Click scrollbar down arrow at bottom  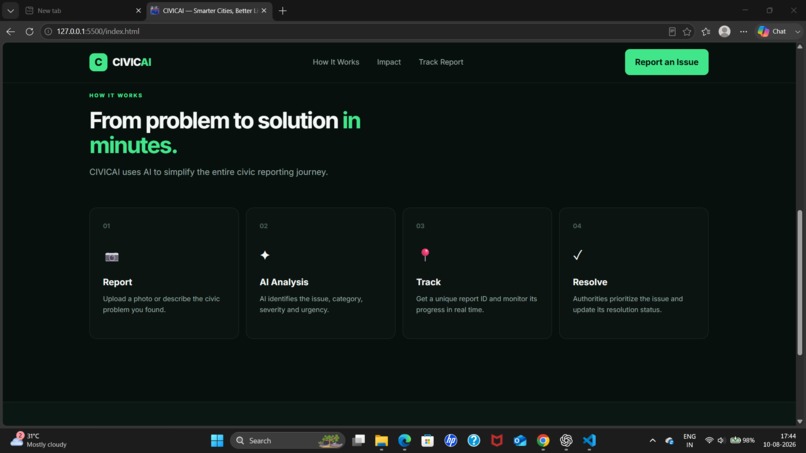tap(799, 422)
